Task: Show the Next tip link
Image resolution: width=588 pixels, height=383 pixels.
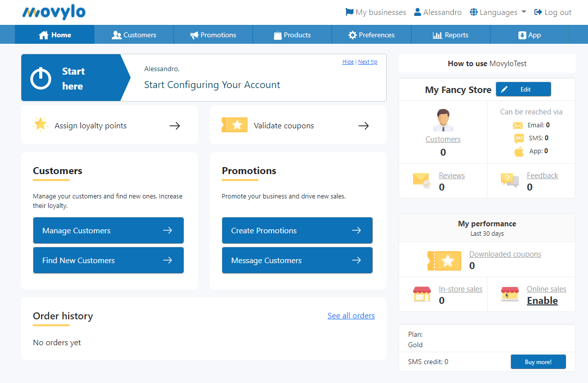Action: 367,62
